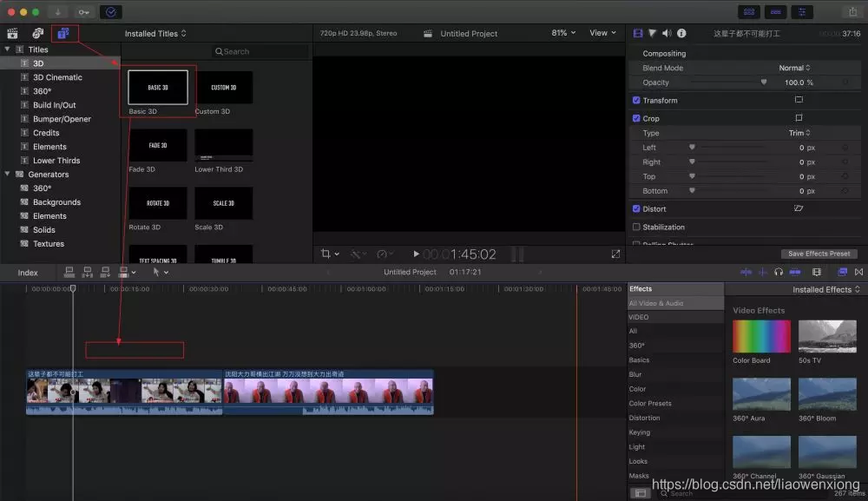
Task: Open the Photos and Audio sidebar icon
Action: coord(37,33)
